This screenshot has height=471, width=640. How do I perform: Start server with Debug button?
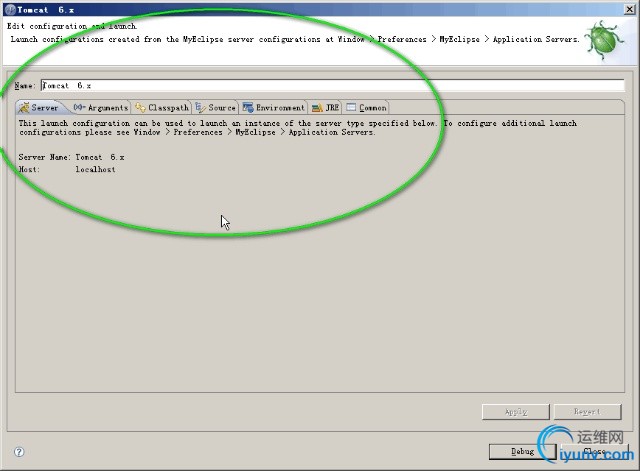(522, 451)
